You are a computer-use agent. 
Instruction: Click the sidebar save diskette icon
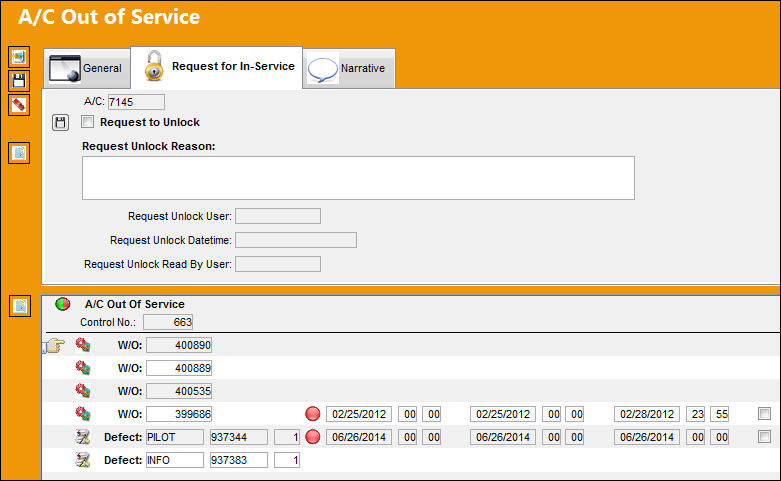(19, 81)
